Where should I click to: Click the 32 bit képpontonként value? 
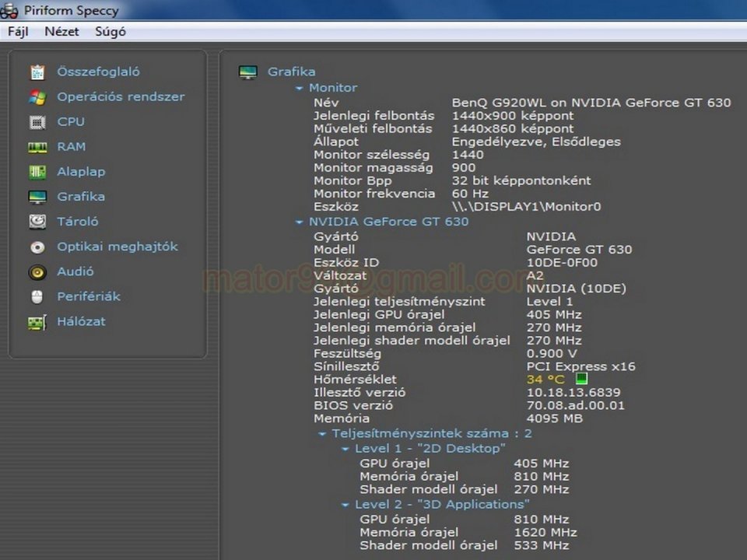click(521, 181)
